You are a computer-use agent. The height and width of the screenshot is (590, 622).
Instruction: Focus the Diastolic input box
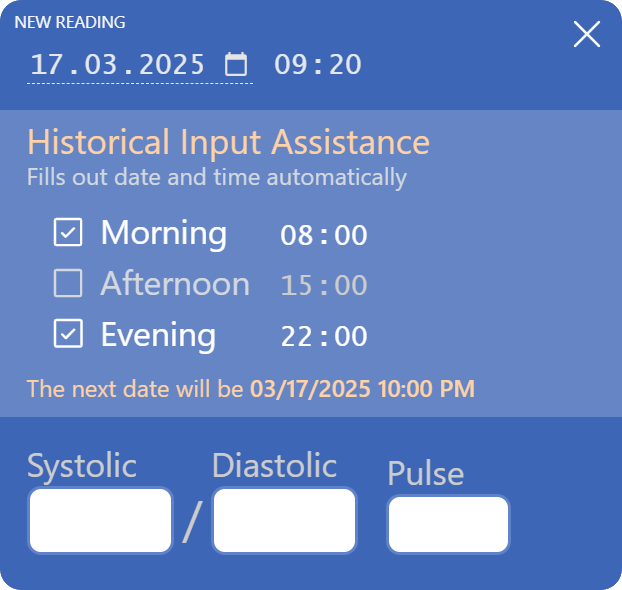click(284, 520)
